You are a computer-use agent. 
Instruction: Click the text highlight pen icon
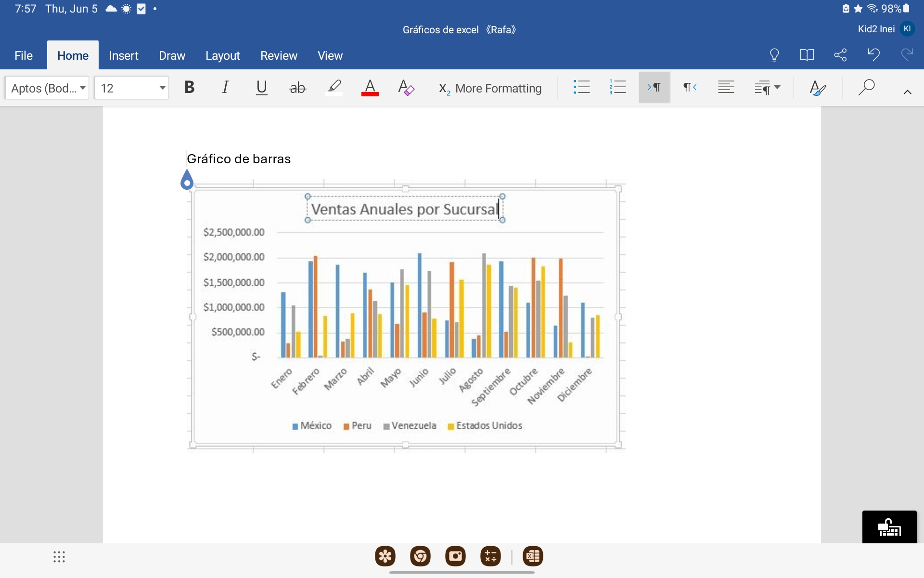[x=334, y=88]
